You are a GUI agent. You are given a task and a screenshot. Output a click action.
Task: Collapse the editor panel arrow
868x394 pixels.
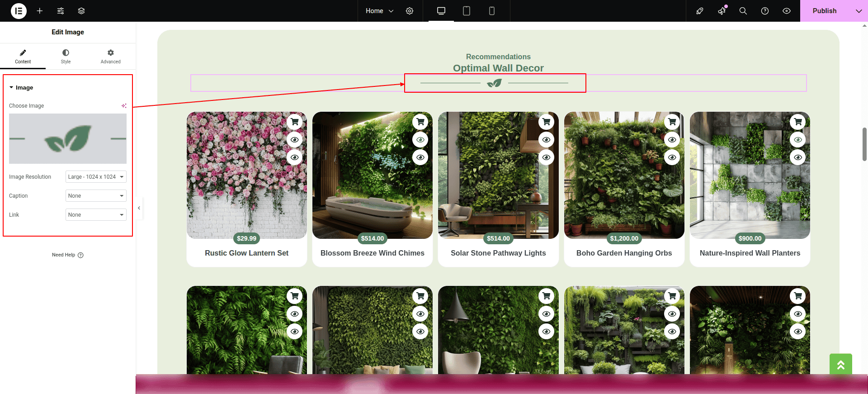[139, 208]
